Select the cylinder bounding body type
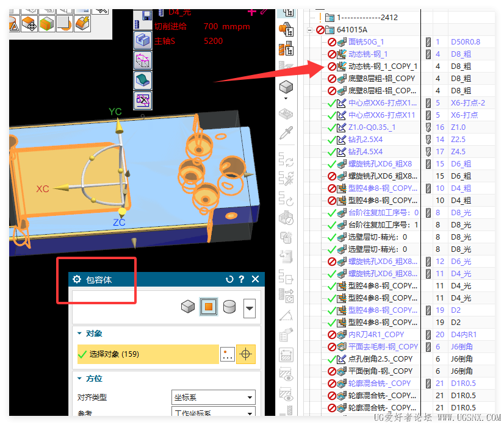 coord(229,307)
